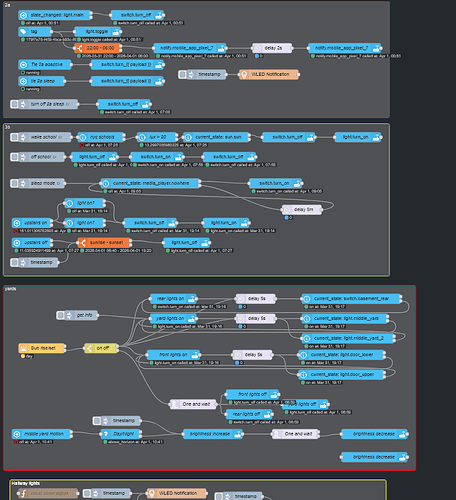Click the question mark icon on Day/Night node
The width and height of the screenshot is (456, 500).
[x=106, y=434]
